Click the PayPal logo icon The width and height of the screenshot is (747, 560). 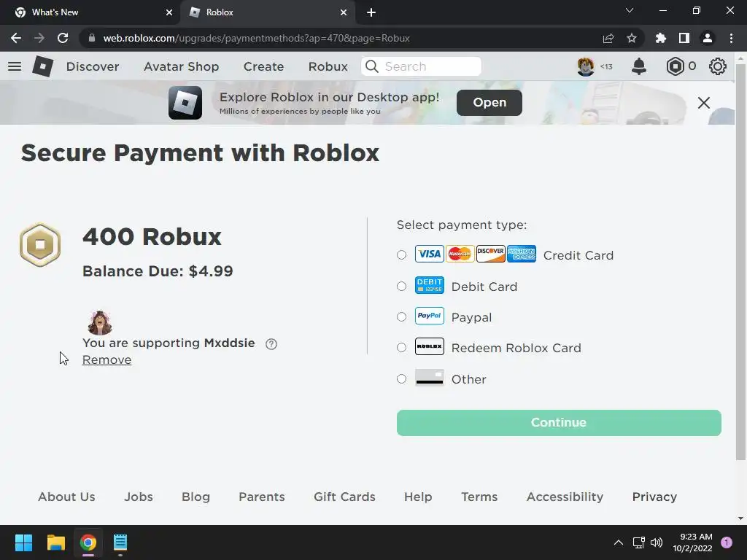429,316
